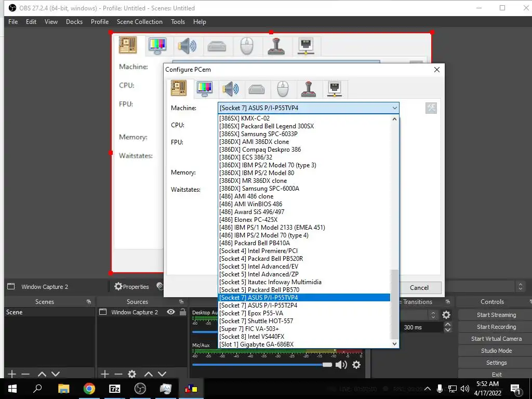
Task: Click the volume icon in system tray
Action: [x=465, y=389]
